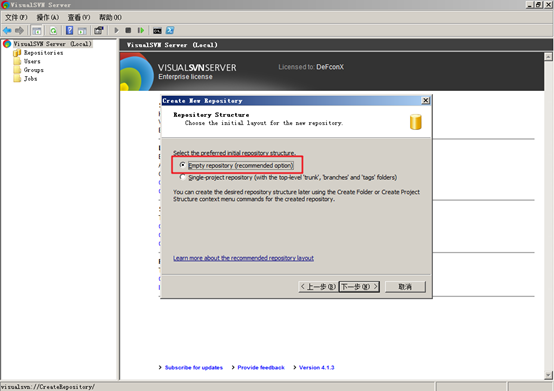This screenshot has height=391, width=554.
Task: Open the recommended repository layout link
Action: 243,258
